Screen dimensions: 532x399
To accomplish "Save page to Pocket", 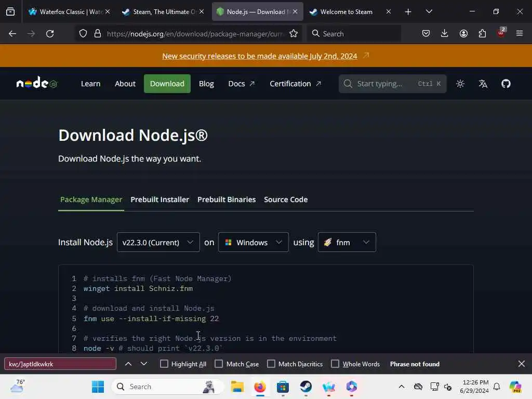I will click(426, 34).
